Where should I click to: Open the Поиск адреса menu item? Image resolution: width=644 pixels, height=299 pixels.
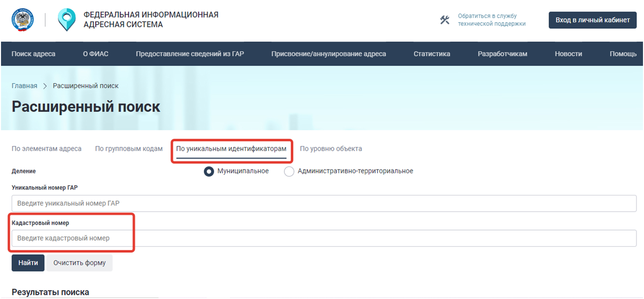pyautogui.click(x=33, y=54)
